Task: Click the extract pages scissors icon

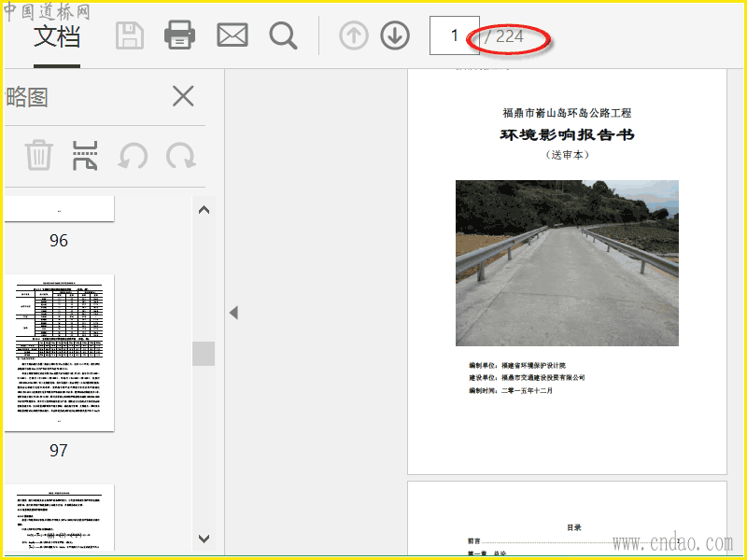Action: coord(85,155)
